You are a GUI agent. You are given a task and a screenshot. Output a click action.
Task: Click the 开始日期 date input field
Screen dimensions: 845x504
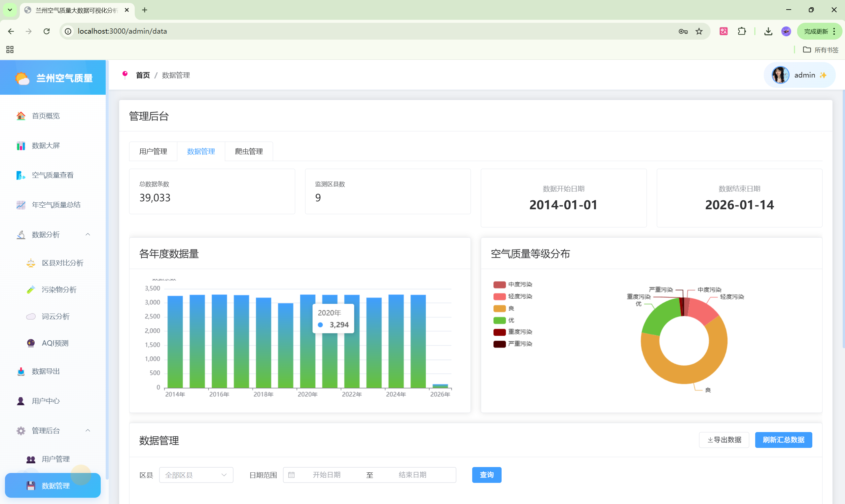click(x=326, y=475)
